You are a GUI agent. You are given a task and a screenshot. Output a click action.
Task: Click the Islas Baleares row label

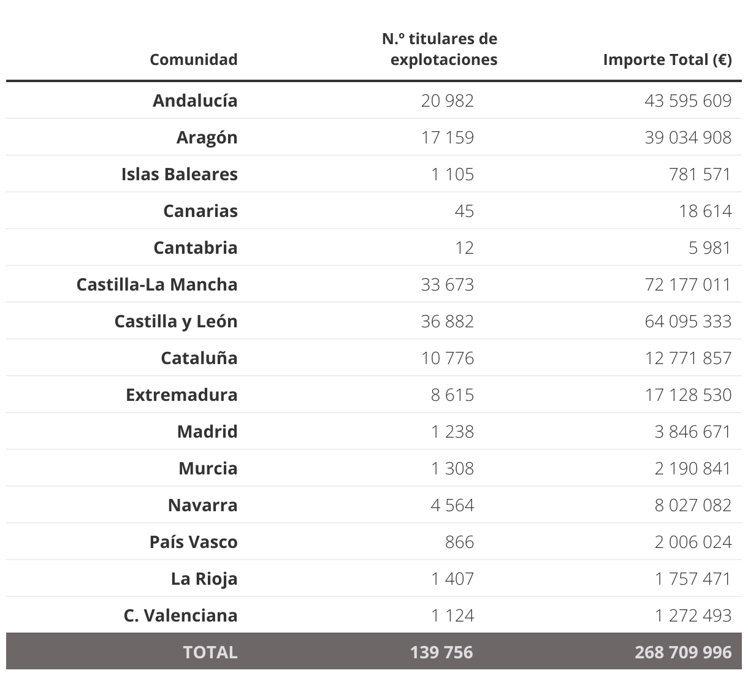click(x=179, y=174)
